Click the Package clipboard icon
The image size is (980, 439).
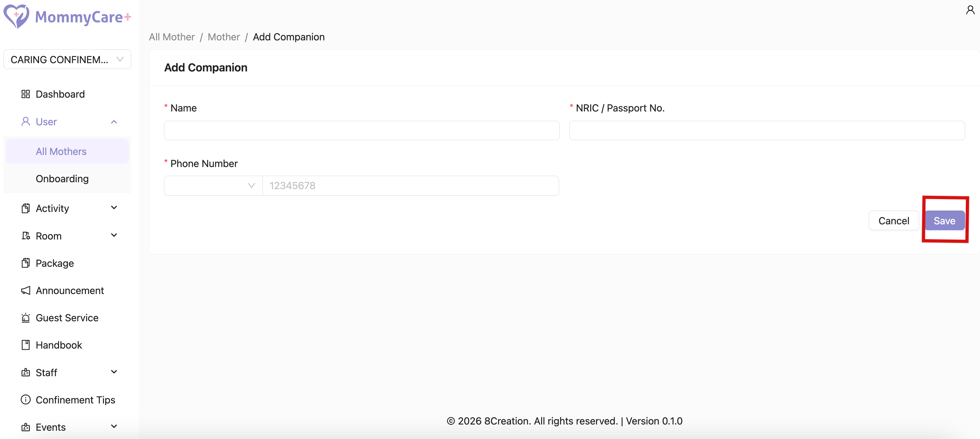(x=26, y=263)
